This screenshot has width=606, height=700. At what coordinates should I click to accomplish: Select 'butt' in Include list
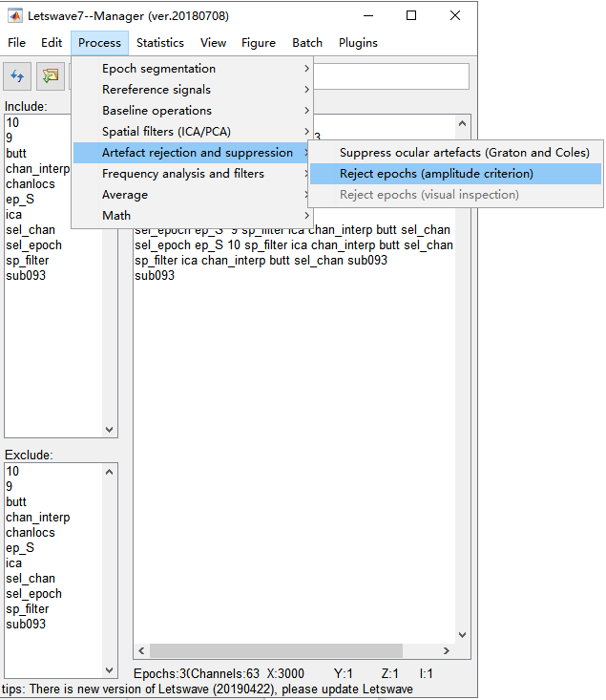coord(16,153)
